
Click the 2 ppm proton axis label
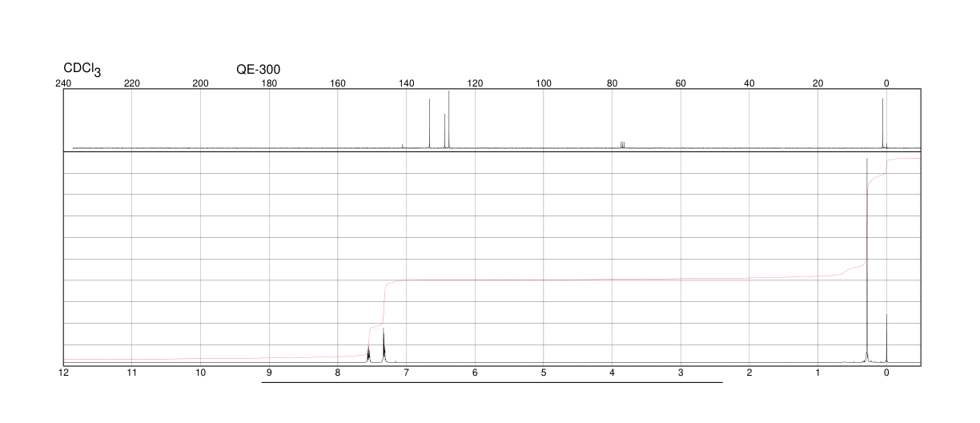[x=749, y=373]
